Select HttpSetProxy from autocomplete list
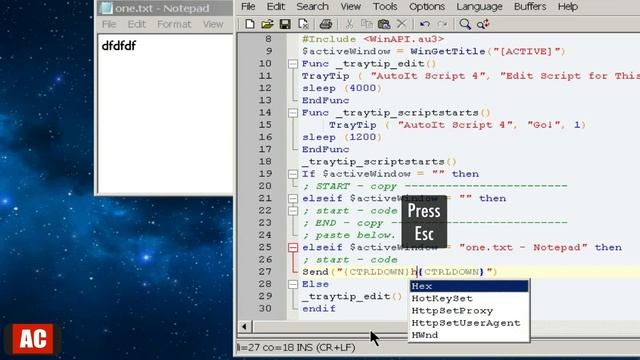Image resolution: width=640 pixels, height=360 pixels. click(x=469, y=311)
